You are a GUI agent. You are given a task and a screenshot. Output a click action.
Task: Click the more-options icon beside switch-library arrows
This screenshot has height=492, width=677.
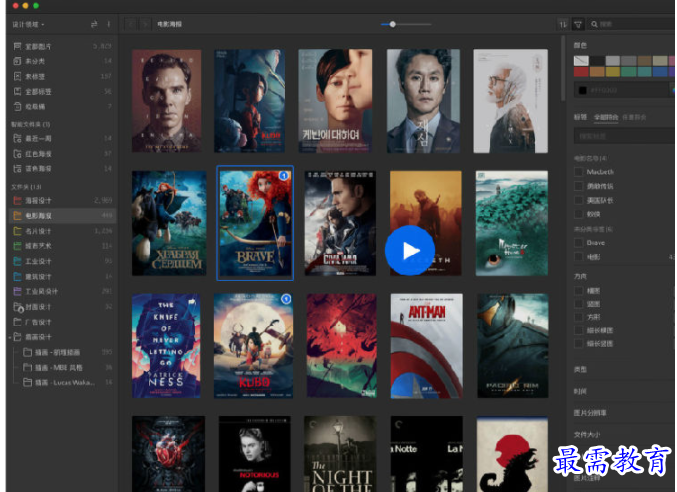[108, 24]
